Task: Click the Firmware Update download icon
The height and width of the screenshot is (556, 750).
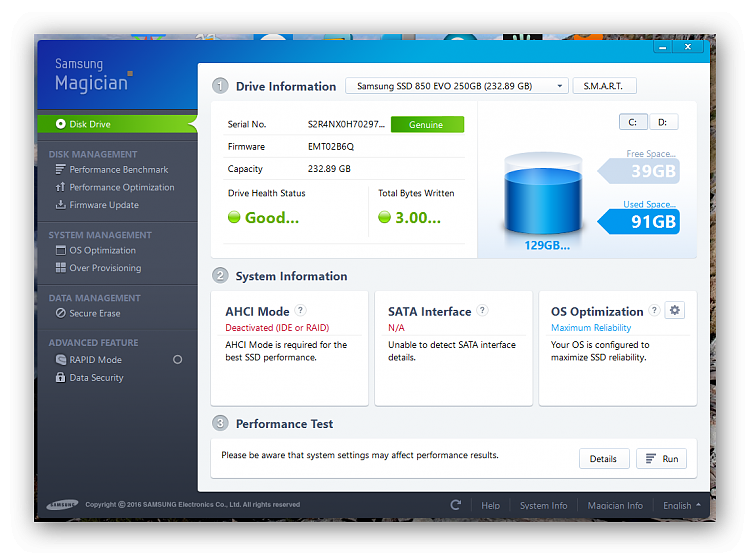Action: click(x=60, y=205)
